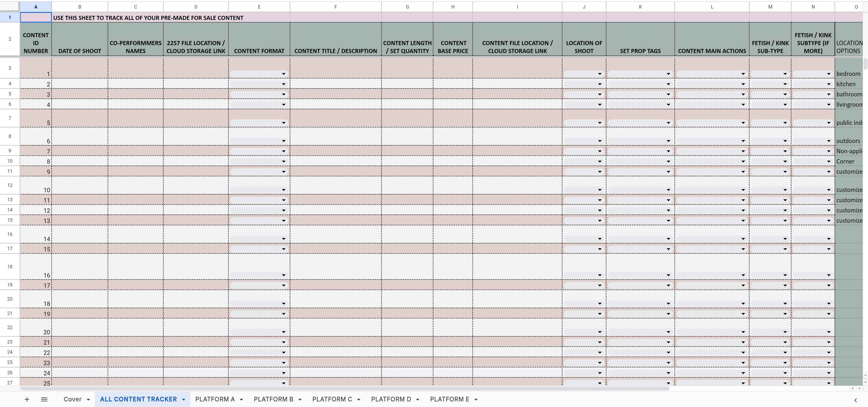Select column F header
The image size is (868, 407).
(335, 7)
